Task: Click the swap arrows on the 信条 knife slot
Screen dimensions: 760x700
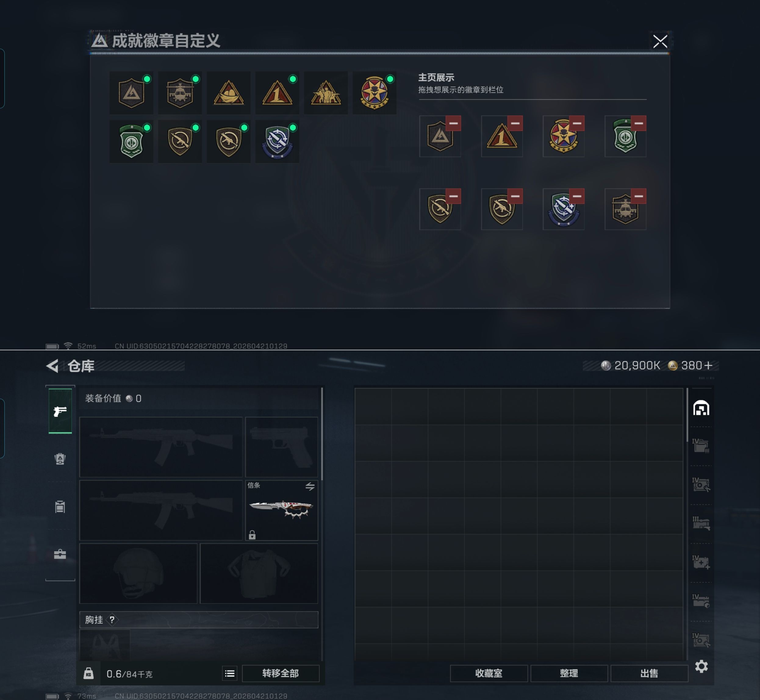Action: (x=310, y=486)
